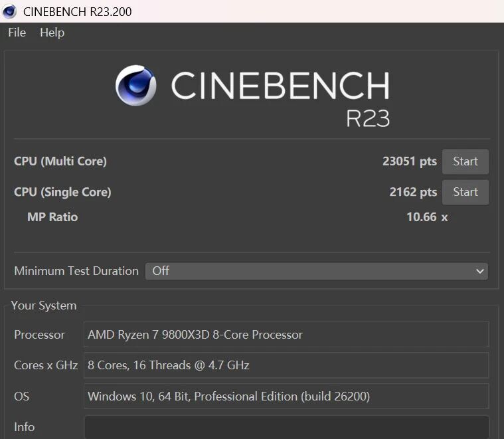
Task: Click the R23 text under the Cinebench logo
Action: (x=367, y=118)
